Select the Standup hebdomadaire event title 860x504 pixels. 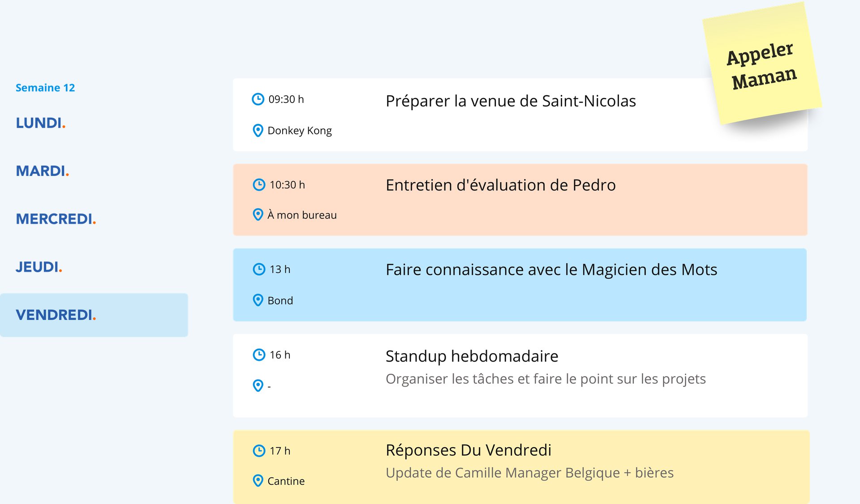(472, 356)
